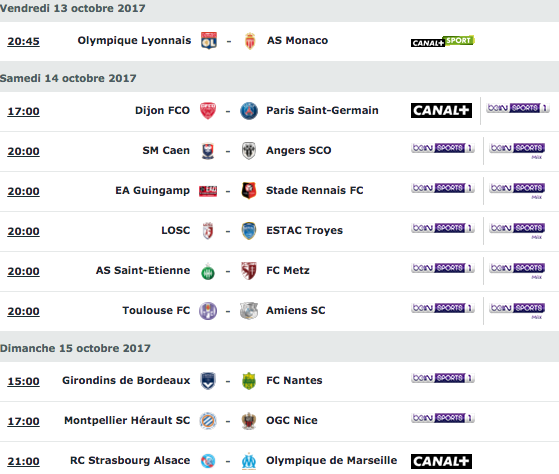Image resolution: width=559 pixels, height=474 pixels.
Task: Open the 20:45 Lyon-Monaco match time link
Action: (x=24, y=41)
